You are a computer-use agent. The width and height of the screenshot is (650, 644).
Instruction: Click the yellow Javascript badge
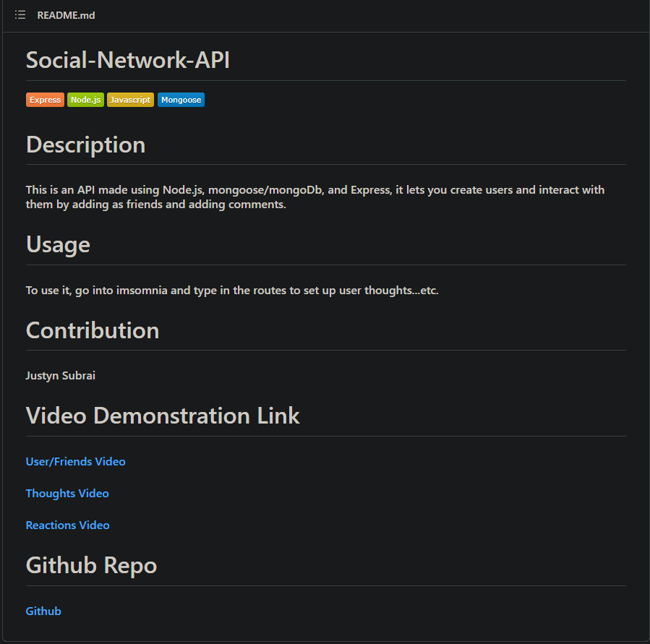[x=130, y=100]
